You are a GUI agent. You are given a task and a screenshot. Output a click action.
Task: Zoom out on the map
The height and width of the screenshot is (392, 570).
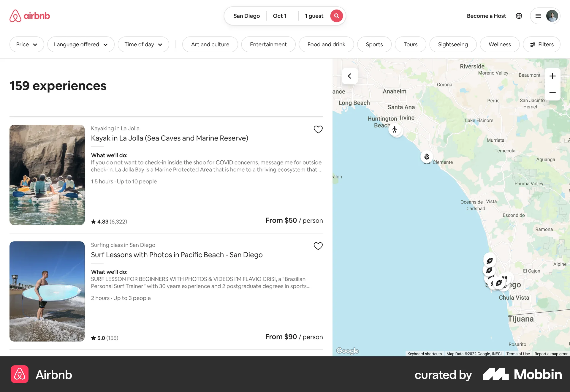(552, 92)
